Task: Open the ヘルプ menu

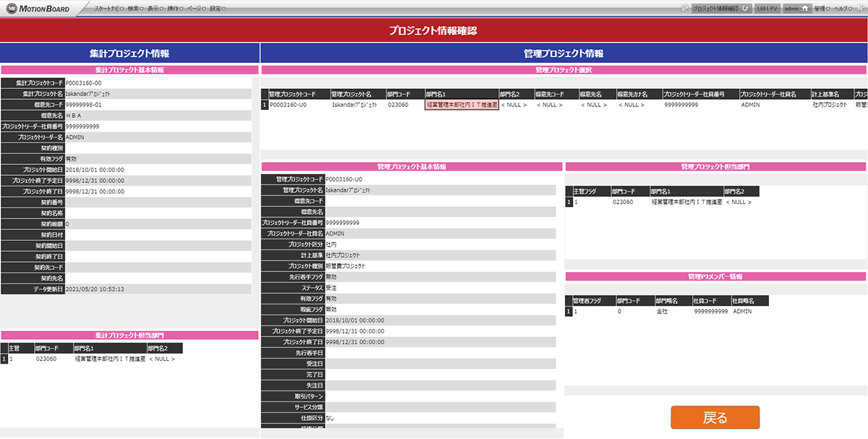Action: coord(843,9)
